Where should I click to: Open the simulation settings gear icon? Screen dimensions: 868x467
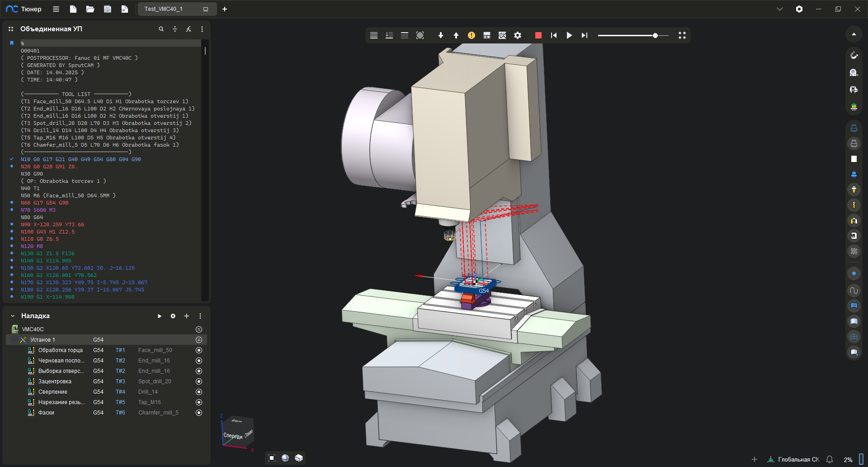coord(518,35)
